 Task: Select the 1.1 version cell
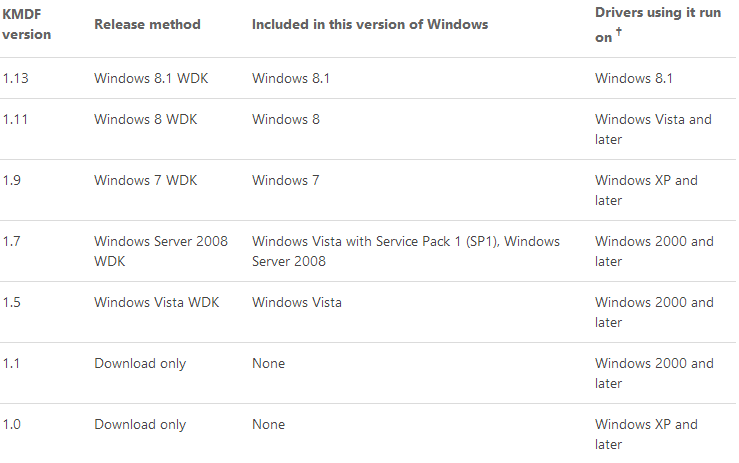pyautogui.click(x=12, y=363)
